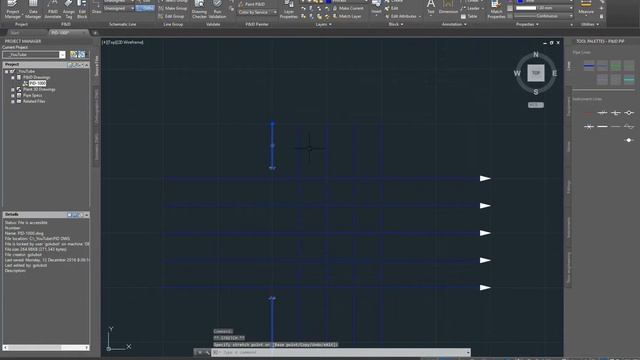
Task: Expand the Layers panel flyout
Action: (x=323, y=24)
